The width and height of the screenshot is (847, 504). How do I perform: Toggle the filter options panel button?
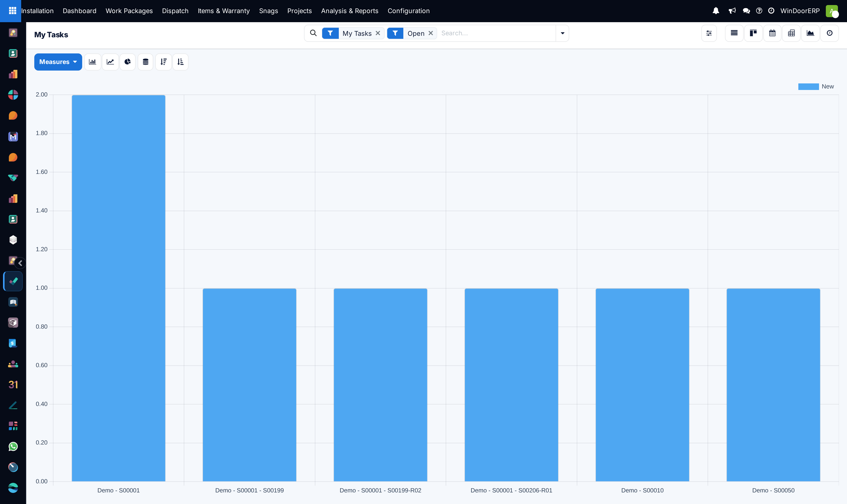click(709, 33)
